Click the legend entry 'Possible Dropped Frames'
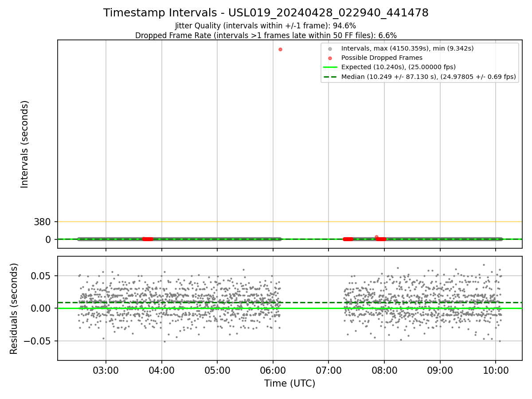 (382, 58)
